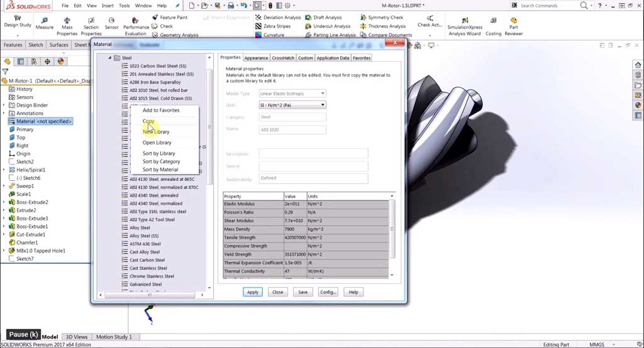
Task: Open DisplayManager tab icon
Action: click(61, 62)
